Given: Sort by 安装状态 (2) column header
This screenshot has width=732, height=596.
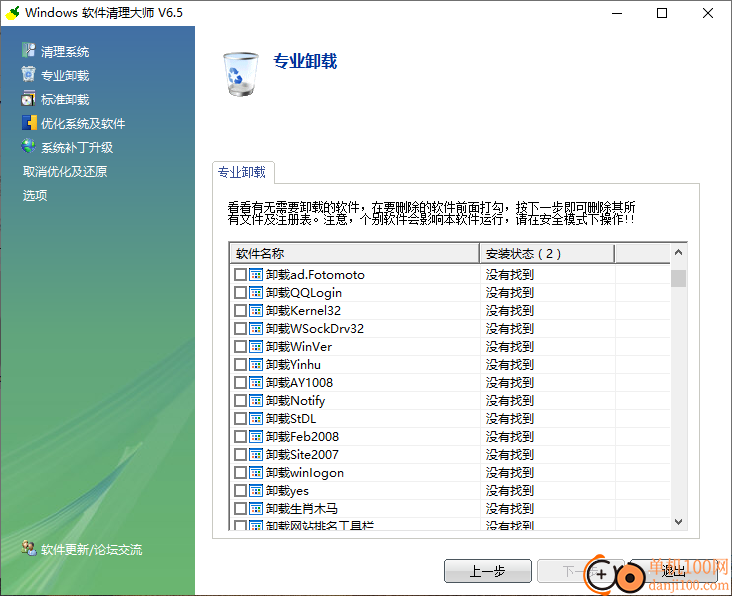Looking at the screenshot, I should [547, 253].
